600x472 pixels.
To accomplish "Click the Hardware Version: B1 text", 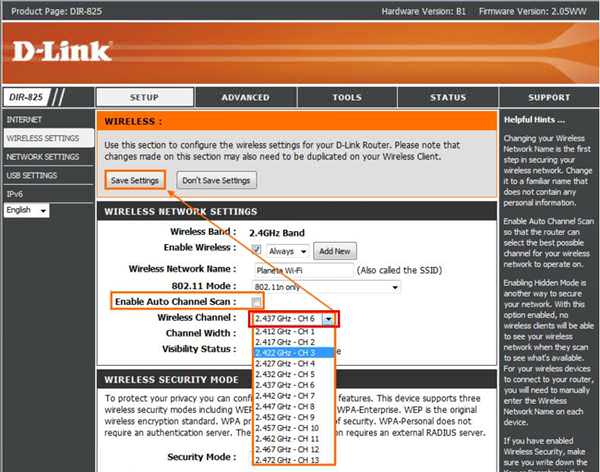I will (424, 11).
